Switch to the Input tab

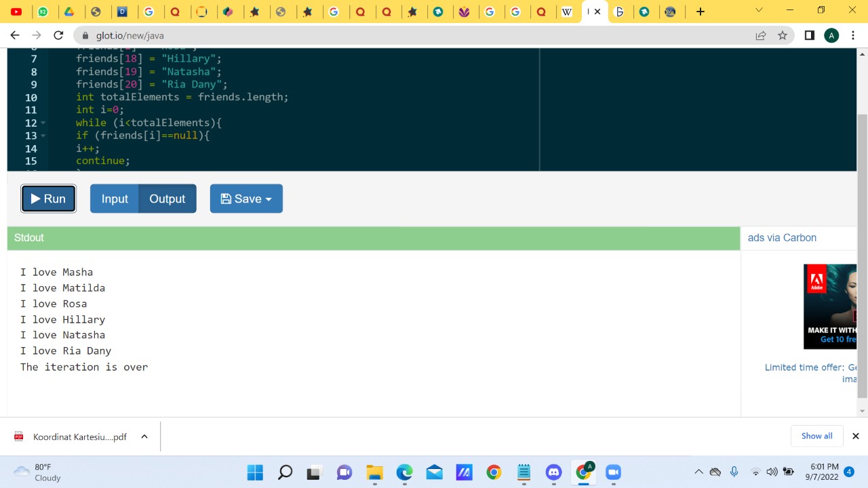click(115, 199)
